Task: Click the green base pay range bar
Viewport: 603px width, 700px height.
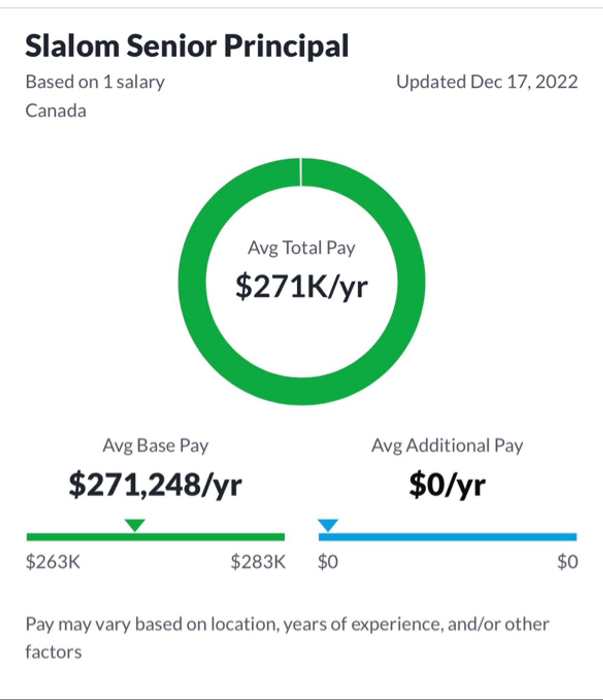Action: click(156, 537)
